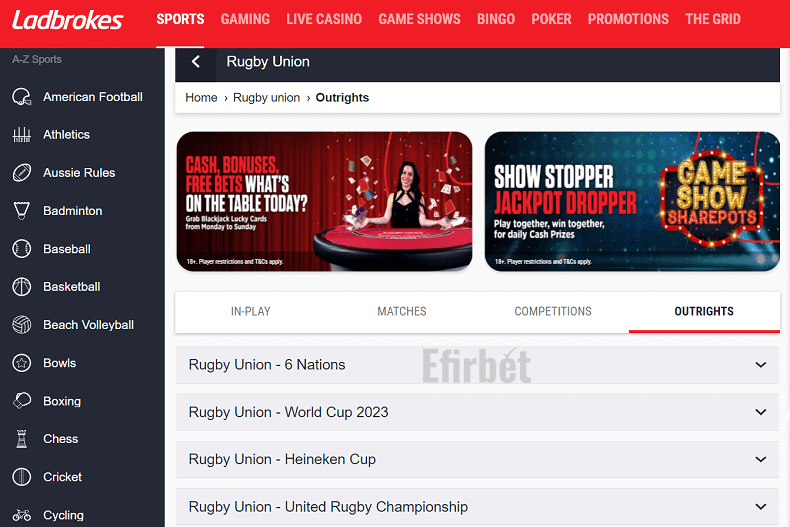Click the Baseball ball icon
Screen dimensions: 790x527
(22, 249)
